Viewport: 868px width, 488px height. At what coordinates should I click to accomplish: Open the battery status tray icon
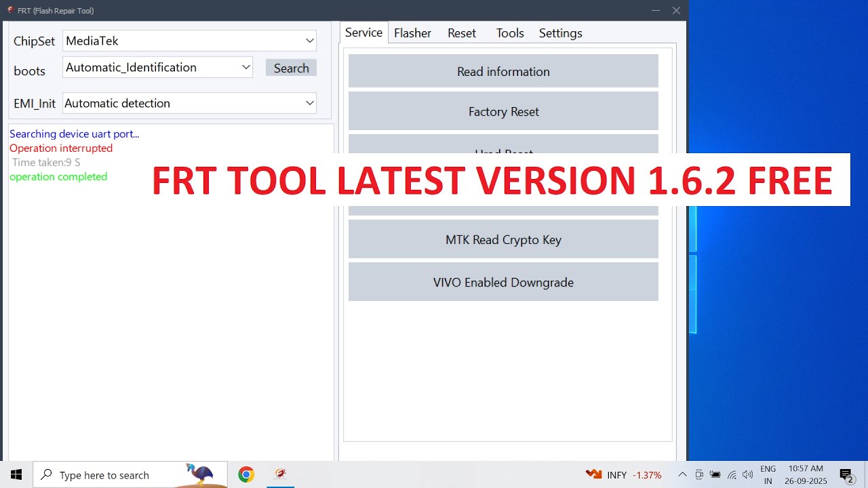point(715,474)
